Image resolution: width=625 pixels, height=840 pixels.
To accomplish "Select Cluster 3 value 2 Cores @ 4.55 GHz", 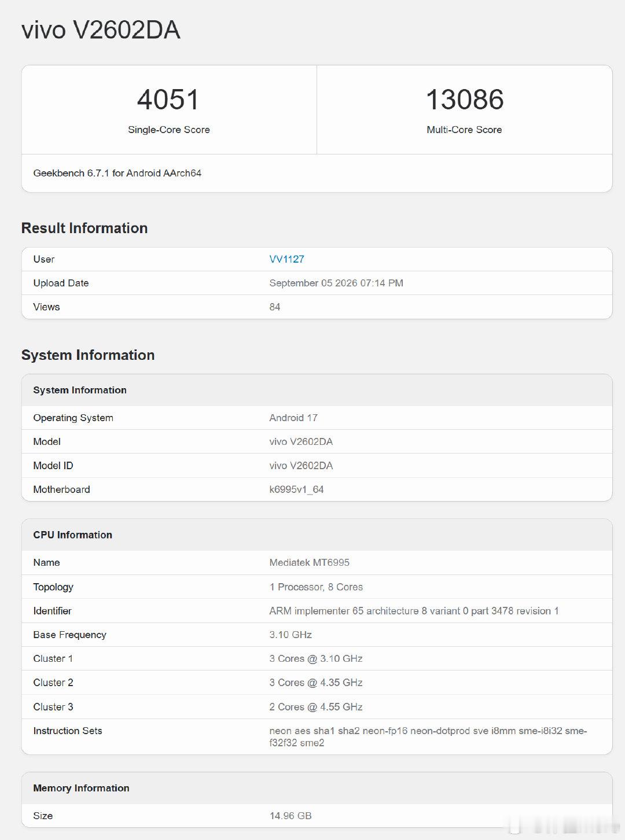I will click(316, 707).
